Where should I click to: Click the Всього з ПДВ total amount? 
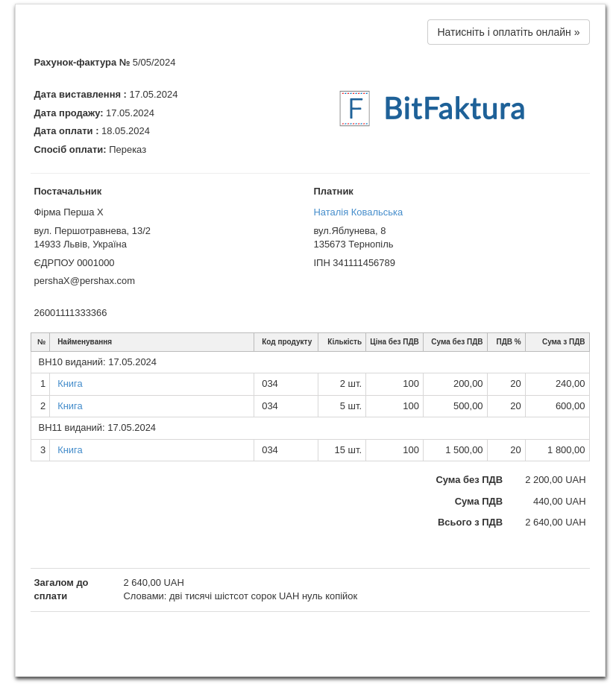click(555, 523)
